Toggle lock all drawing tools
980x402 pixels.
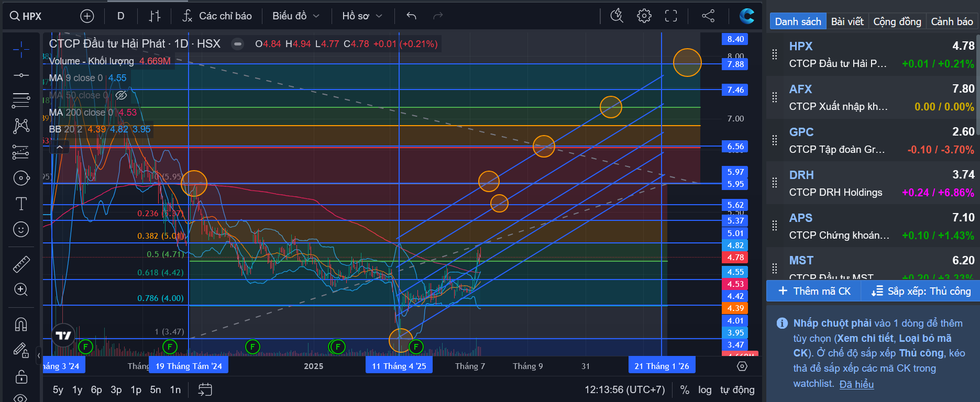point(21,376)
